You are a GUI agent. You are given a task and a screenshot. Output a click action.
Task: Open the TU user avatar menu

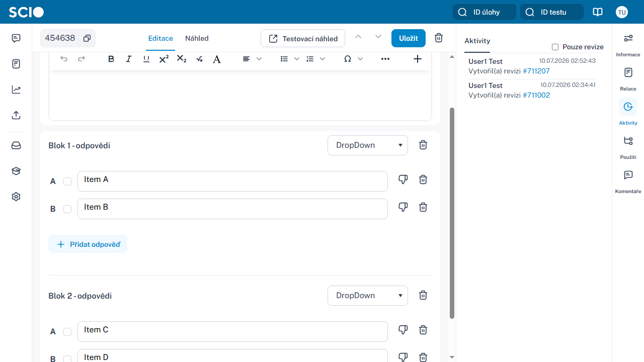(622, 12)
